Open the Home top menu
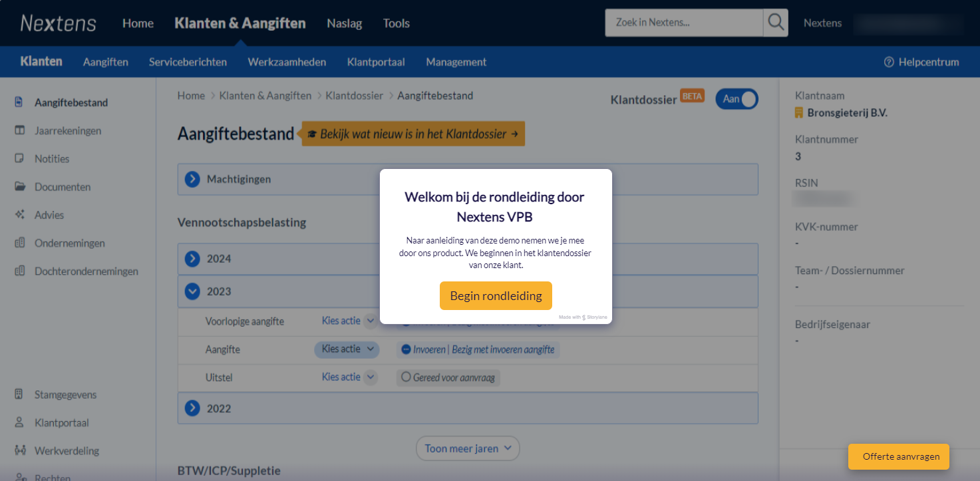Viewport: 980px width, 481px height. pyautogui.click(x=138, y=23)
